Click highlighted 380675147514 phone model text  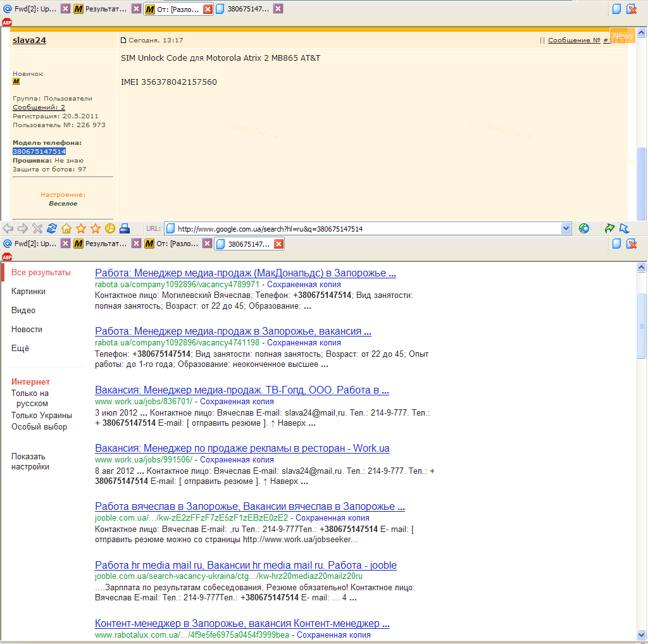tap(39, 151)
